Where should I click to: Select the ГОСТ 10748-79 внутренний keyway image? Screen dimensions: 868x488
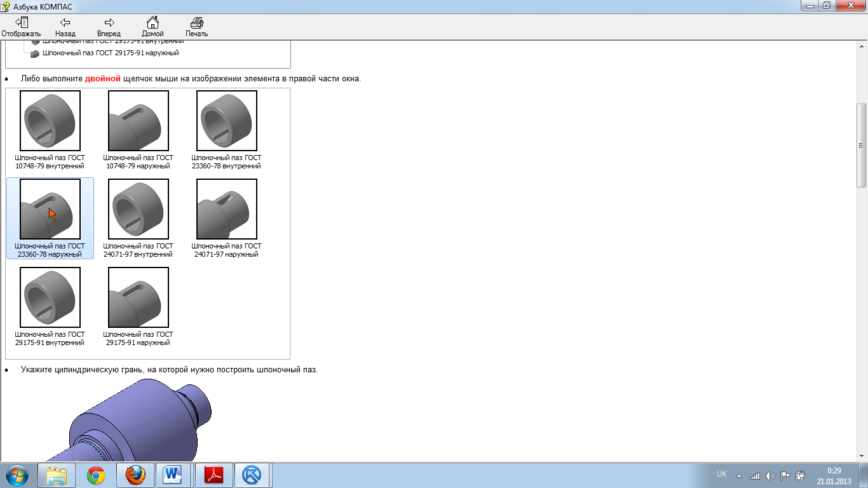point(50,121)
